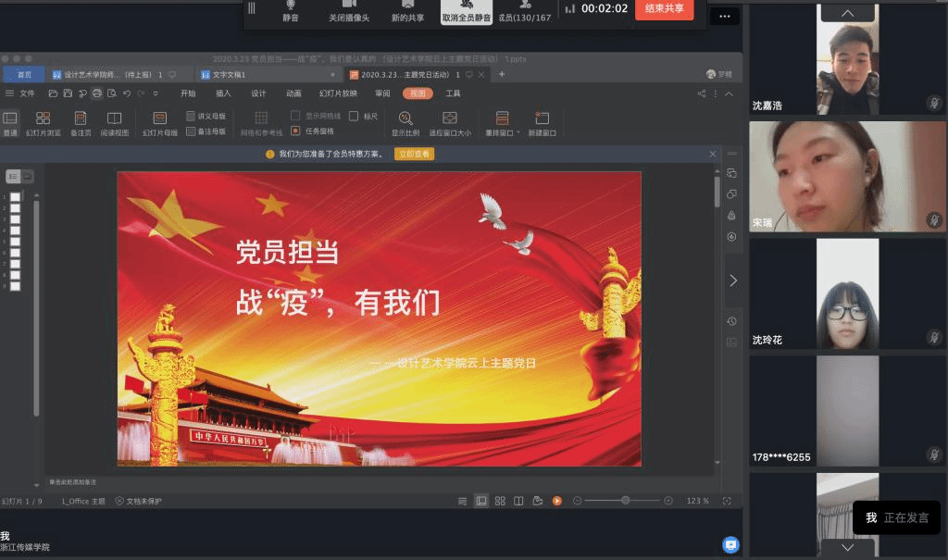Toggle the 任务窗格 task pane checkbox
948x560 pixels.
(296, 131)
